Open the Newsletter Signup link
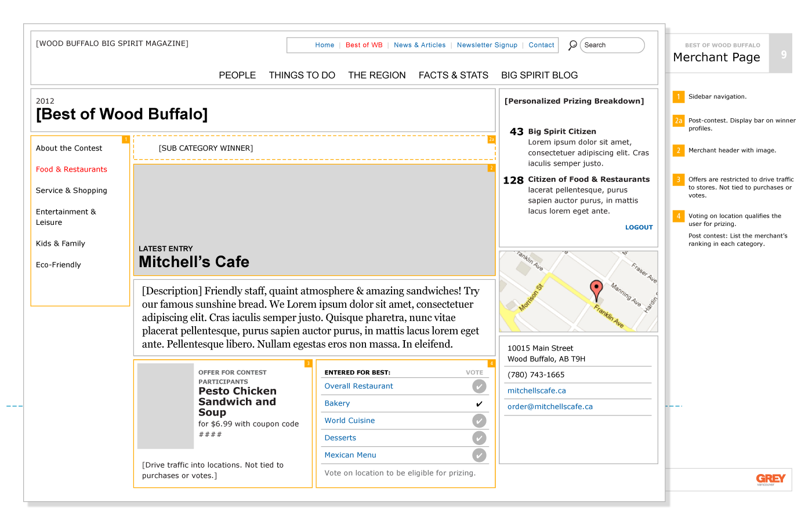The width and height of the screenshot is (812, 525). coord(487,45)
